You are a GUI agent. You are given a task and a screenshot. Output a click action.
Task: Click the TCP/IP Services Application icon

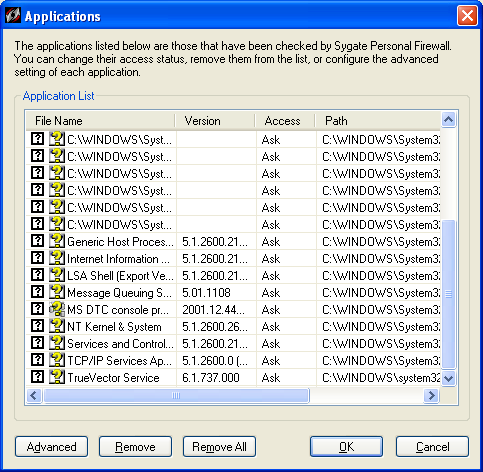(57, 360)
